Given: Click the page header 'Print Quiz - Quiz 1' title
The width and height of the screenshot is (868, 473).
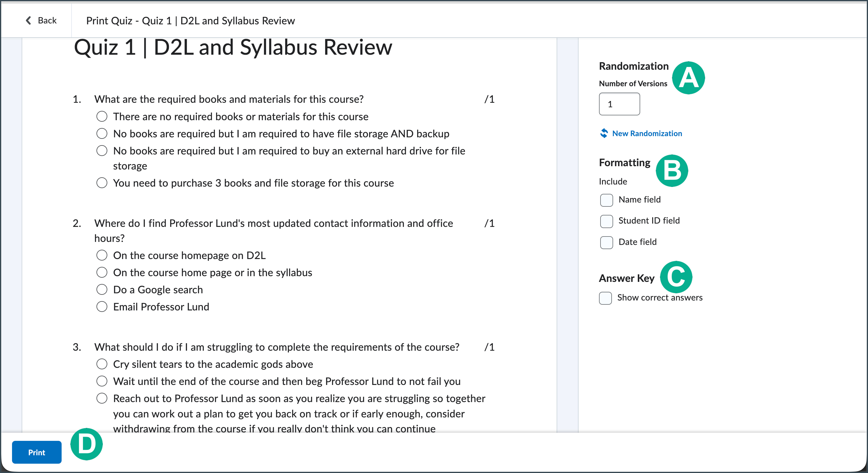Looking at the screenshot, I should pos(190,20).
